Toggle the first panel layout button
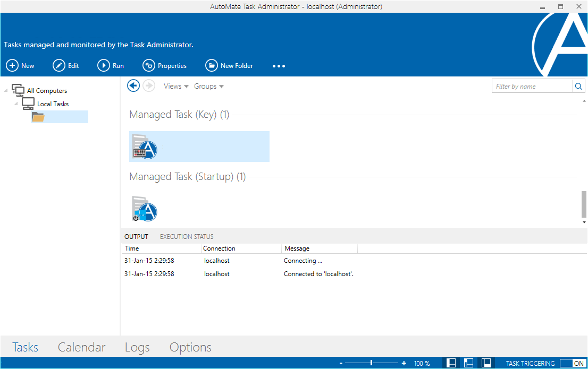 tap(451, 363)
